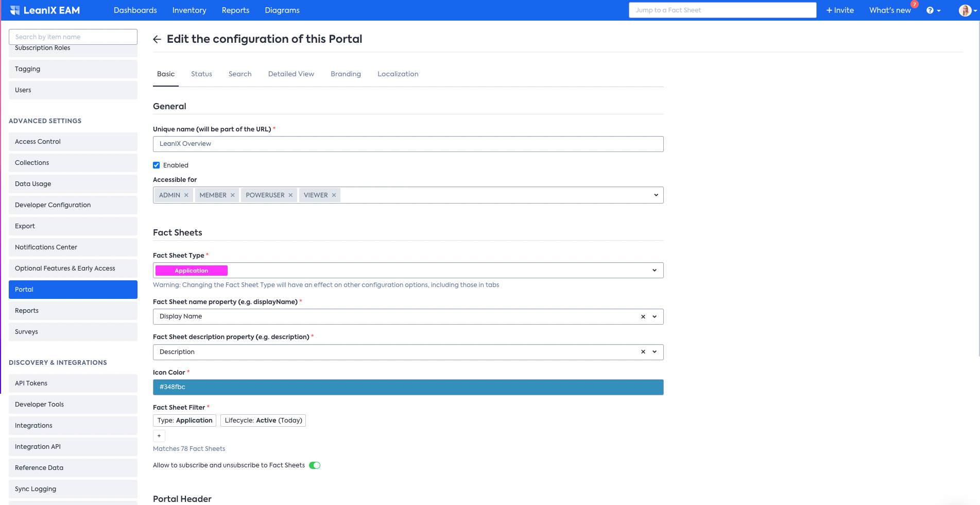Open Subscription Roles in sidebar

pyautogui.click(x=73, y=50)
